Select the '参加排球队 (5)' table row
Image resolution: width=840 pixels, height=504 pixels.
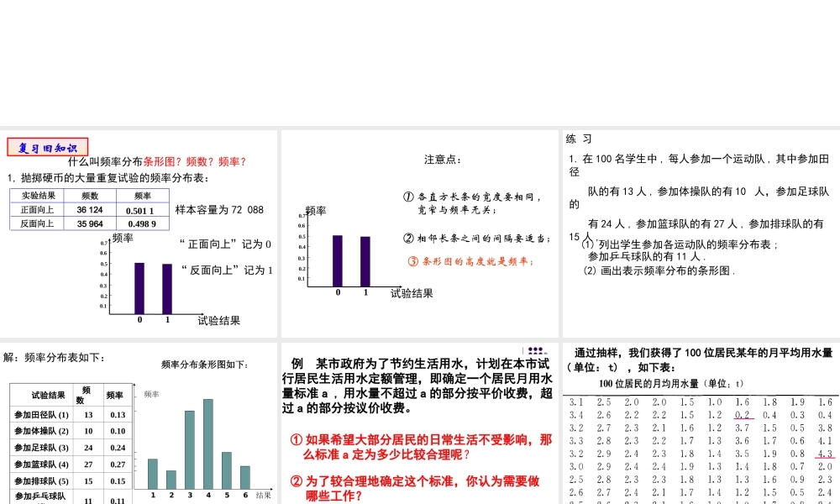(x=71, y=481)
